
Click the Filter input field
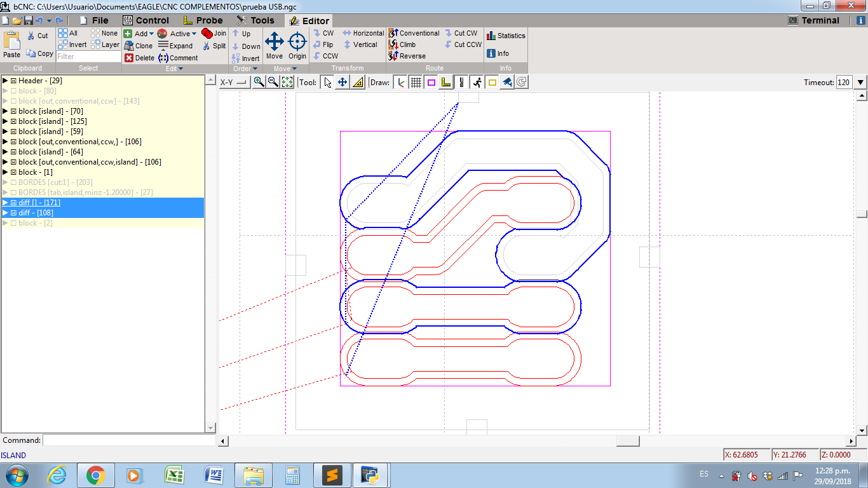click(88, 57)
